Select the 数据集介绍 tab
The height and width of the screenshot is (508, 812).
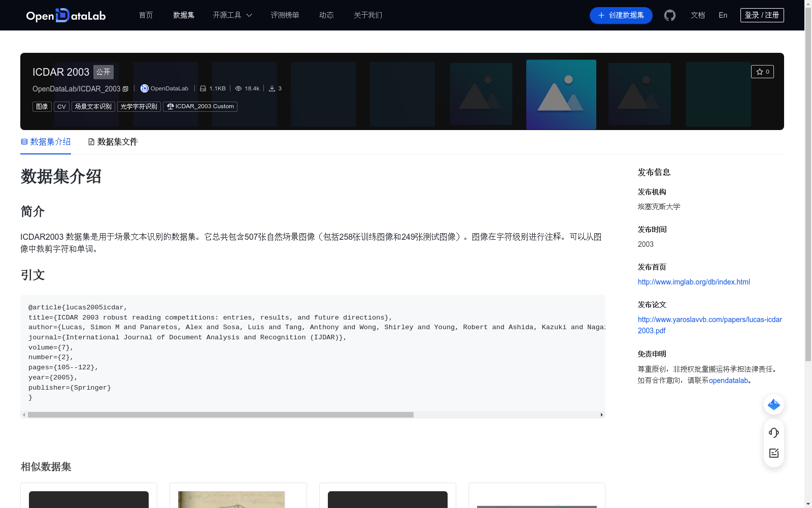point(46,142)
